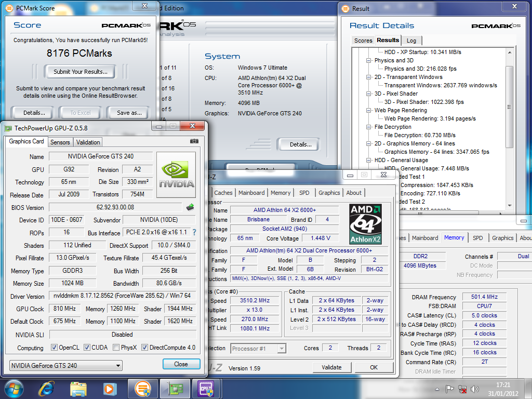Open the Log tab in Result window
The width and height of the screenshot is (532, 399).
(x=411, y=41)
